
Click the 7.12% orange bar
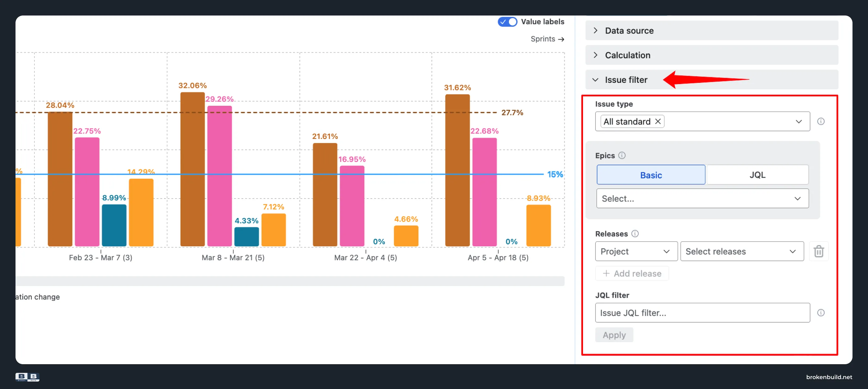274,230
